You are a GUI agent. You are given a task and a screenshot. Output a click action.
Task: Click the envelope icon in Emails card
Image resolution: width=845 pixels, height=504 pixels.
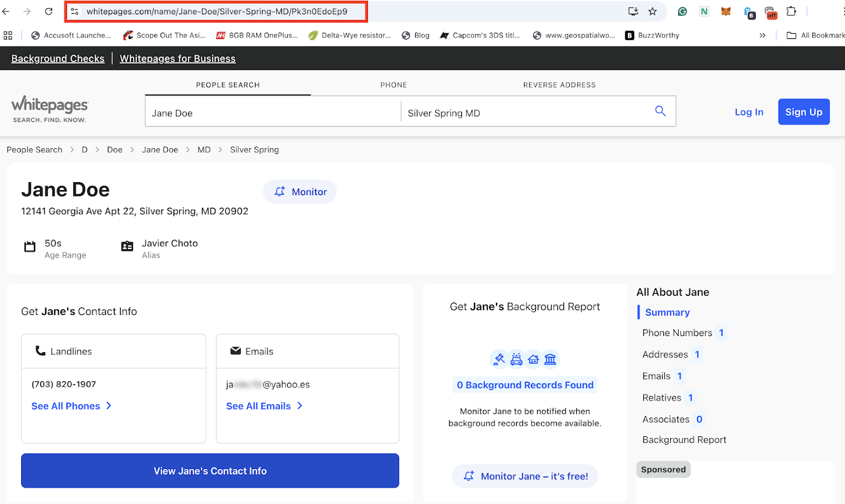(x=236, y=351)
